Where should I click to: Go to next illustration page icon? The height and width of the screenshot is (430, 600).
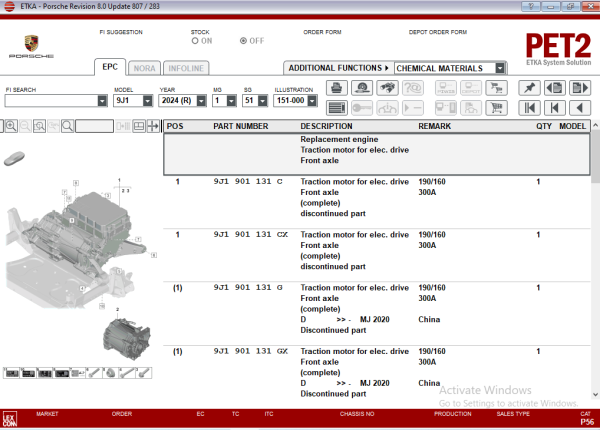pos(580,88)
